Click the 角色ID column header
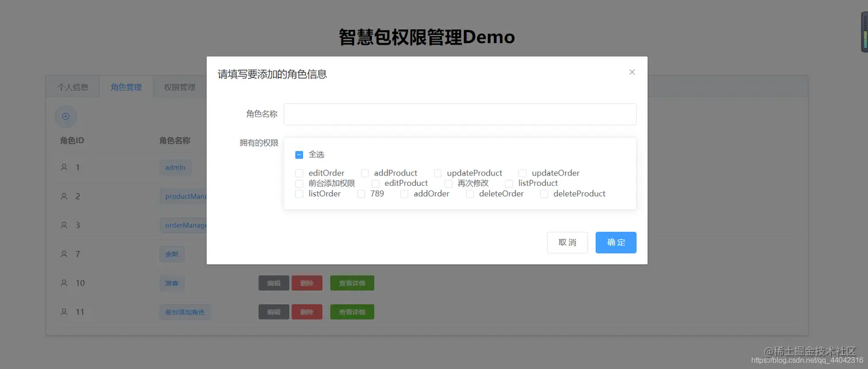Viewport: 868px width, 369px height. (x=72, y=141)
